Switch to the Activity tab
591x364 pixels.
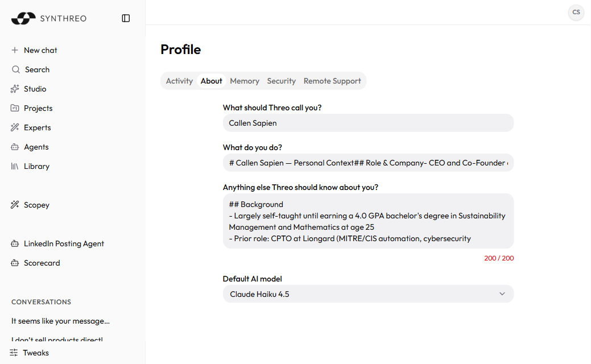pyautogui.click(x=179, y=81)
